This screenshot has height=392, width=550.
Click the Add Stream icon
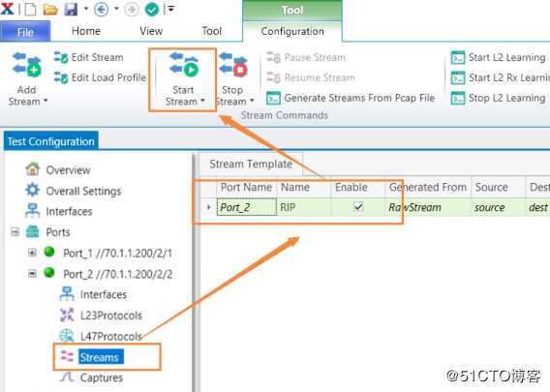click(27, 65)
